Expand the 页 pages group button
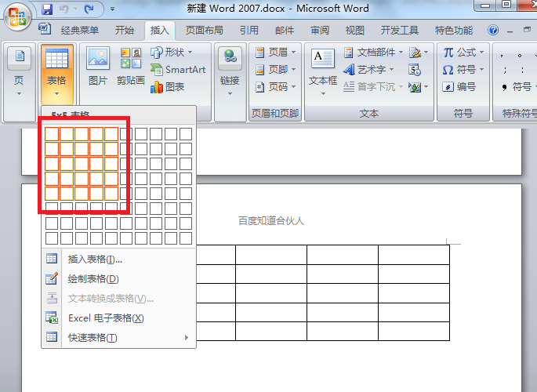This screenshot has height=392, width=537. click(19, 72)
